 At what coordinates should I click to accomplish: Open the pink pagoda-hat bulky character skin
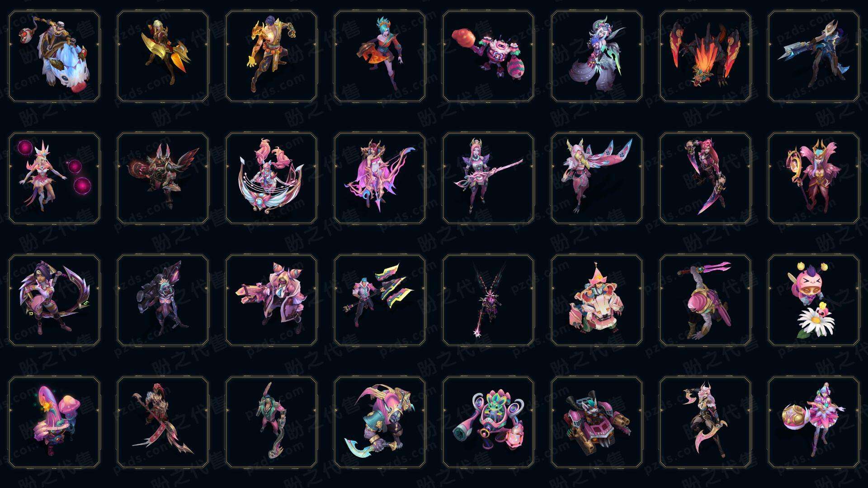pyautogui.click(x=597, y=300)
